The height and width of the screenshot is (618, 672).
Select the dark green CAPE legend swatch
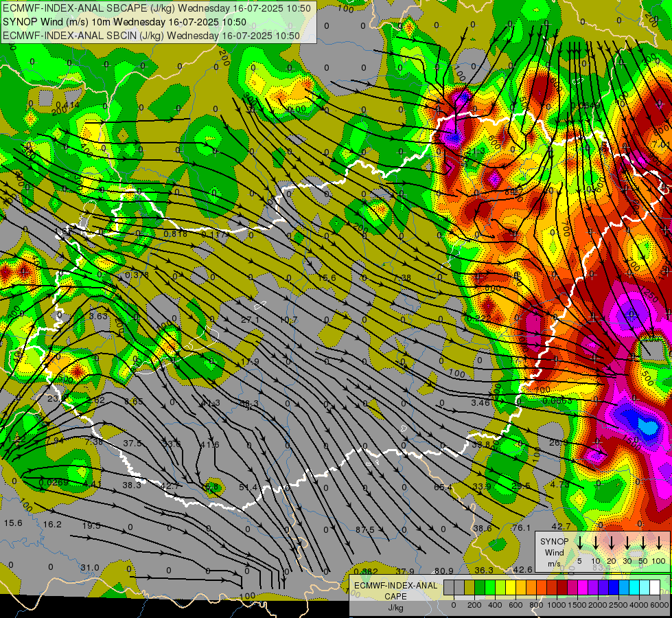(480, 587)
